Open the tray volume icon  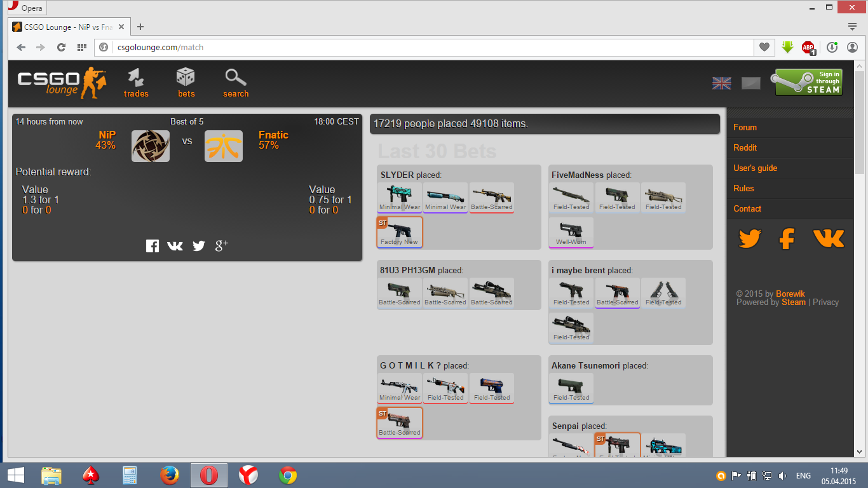(x=782, y=475)
